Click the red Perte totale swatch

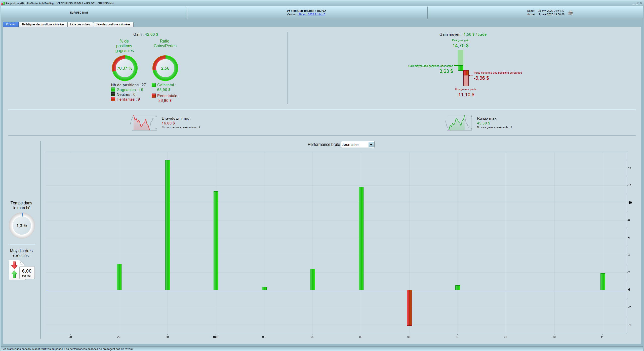tap(154, 96)
